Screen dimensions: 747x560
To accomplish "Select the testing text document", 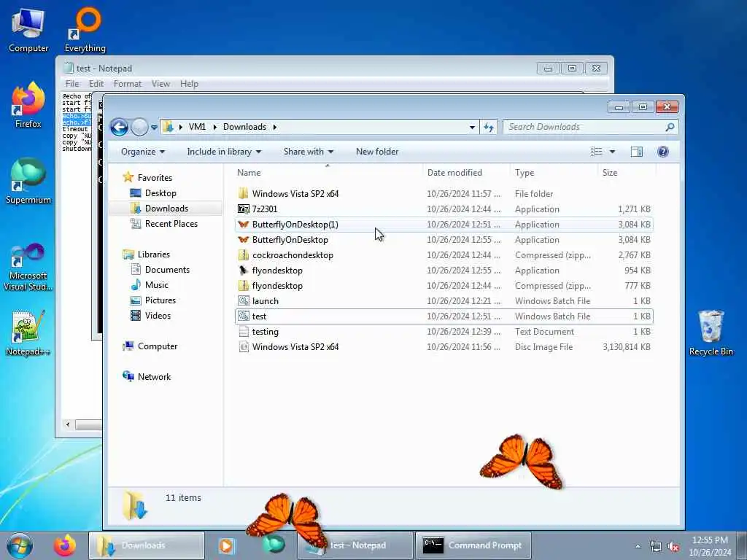I will coord(444,332).
